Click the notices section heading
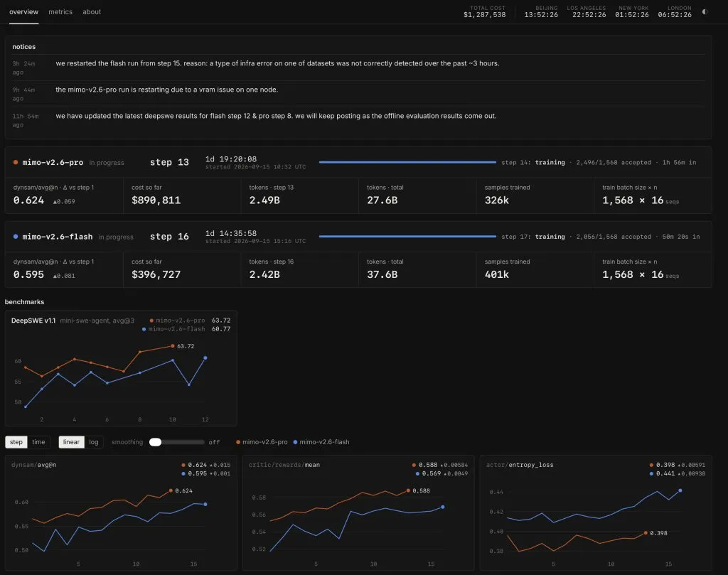This screenshot has height=575, width=728. pyautogui.click(x=23, y=47)
